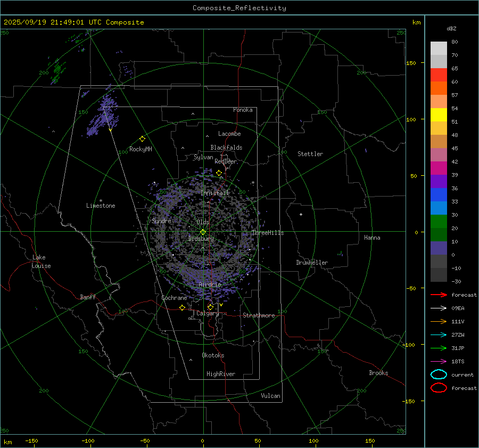479x448 pixels.
Task: Pick the bright yellow swatch in dBZ scale
Action: coord(439,115)
